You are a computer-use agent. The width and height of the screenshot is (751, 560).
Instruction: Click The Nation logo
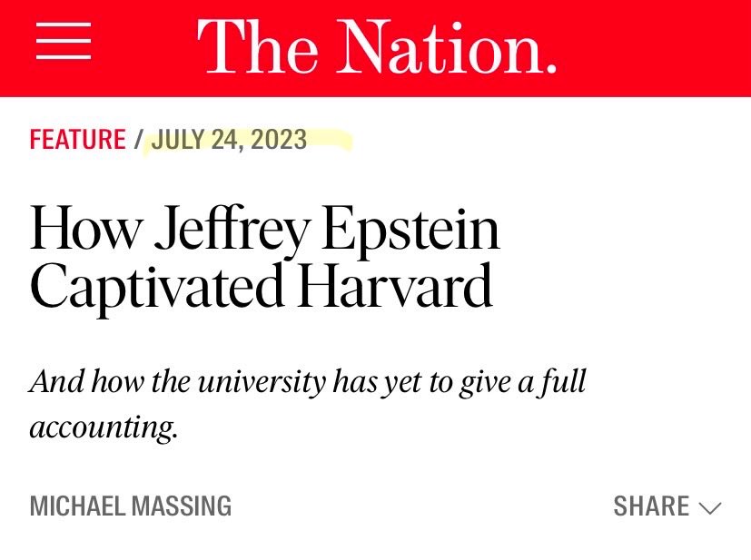[376, 47]
